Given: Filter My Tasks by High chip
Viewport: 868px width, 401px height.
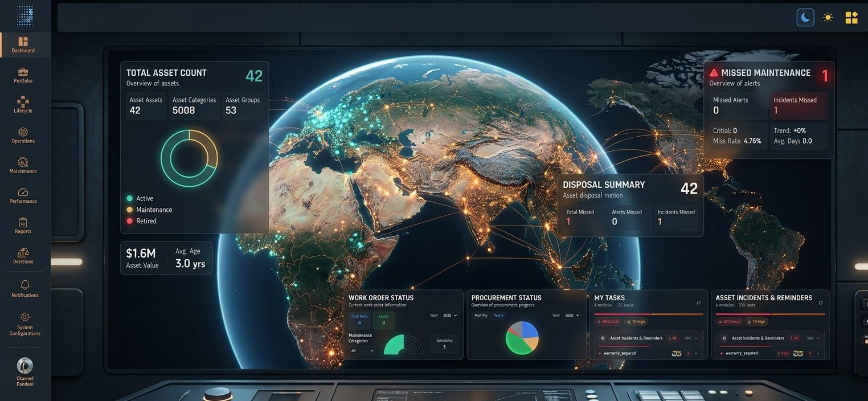Looking at the screenshot, I should click(636, 322).
